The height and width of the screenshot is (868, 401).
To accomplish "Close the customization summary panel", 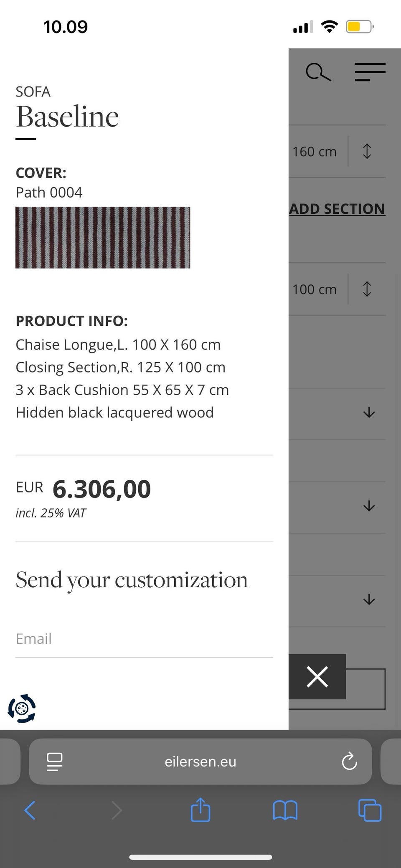I will pos(317,676).
